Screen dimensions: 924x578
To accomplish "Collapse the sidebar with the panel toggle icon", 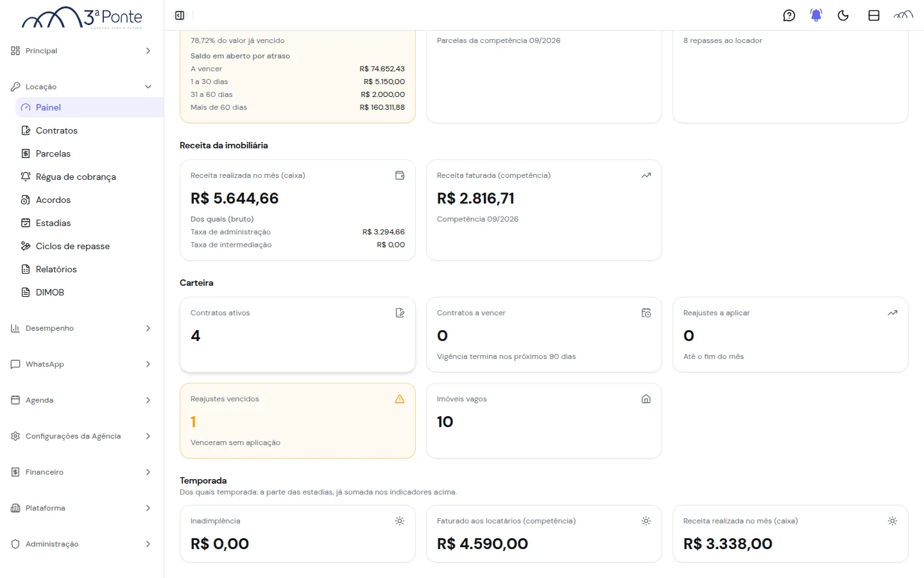I will (180, 15).
